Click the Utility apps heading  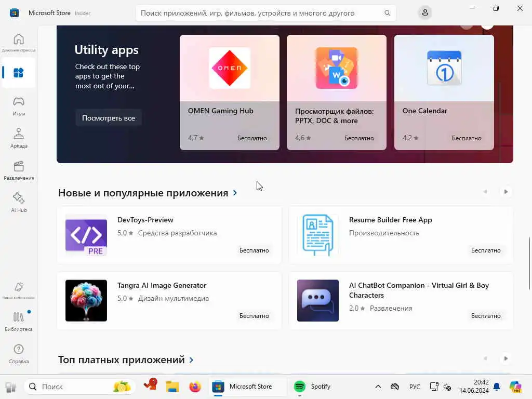pyautogui.click(x=107, y=50)
